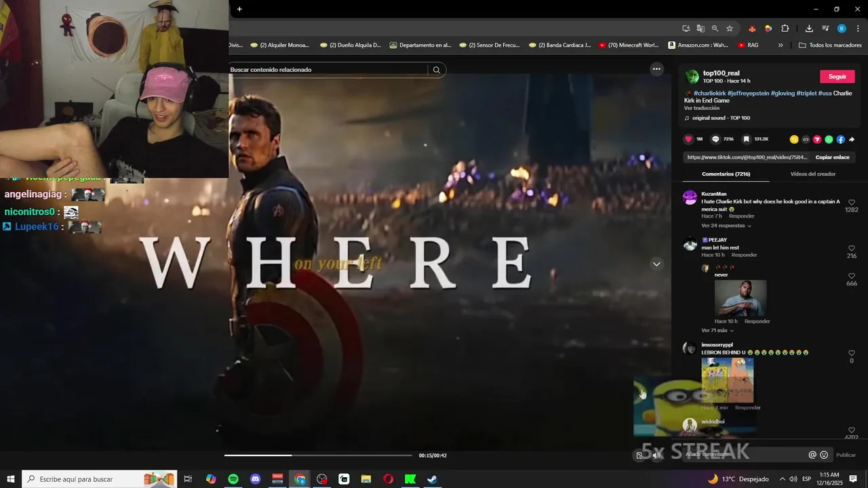Open the browser downloads icon
868x488 pixels.
(809, 28)
